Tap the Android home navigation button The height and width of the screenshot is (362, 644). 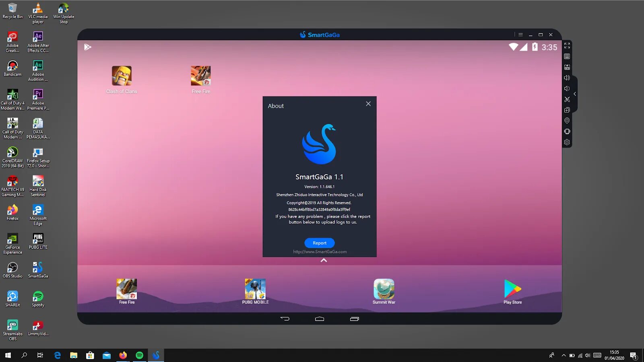[320, 319]
